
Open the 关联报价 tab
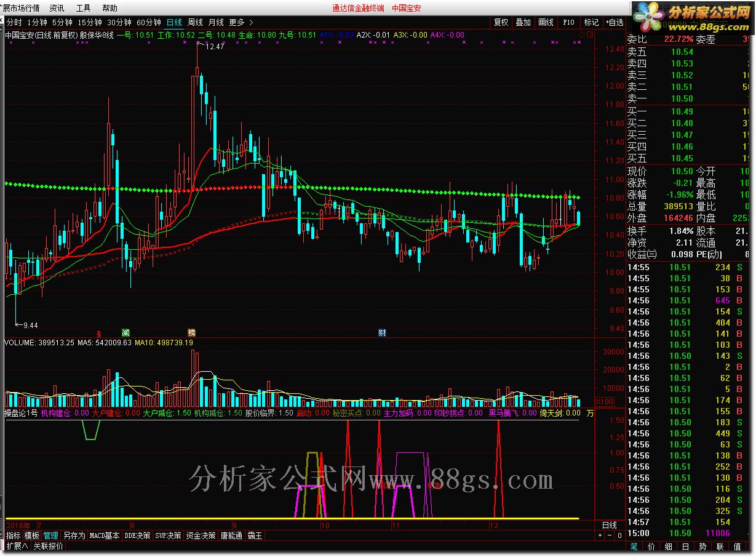48,546
